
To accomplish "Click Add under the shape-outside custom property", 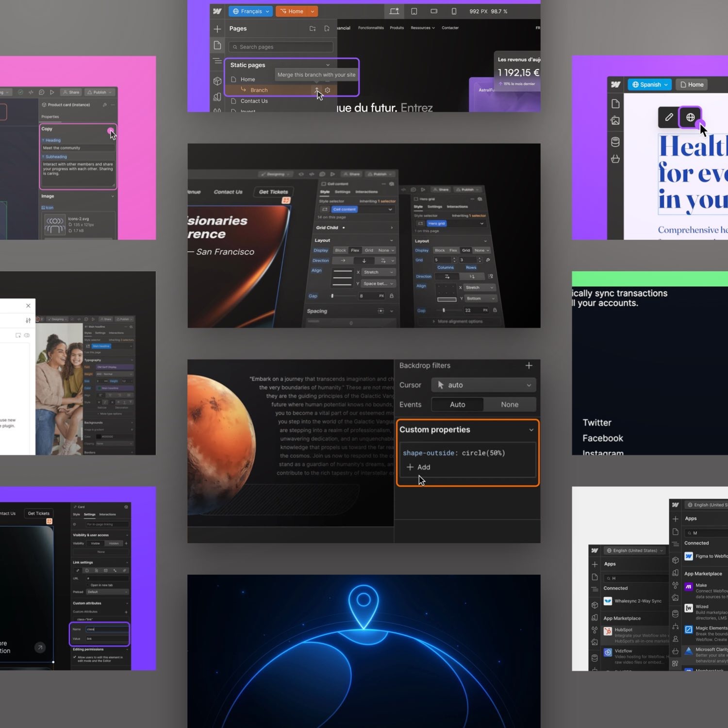I will click(418, 467).
